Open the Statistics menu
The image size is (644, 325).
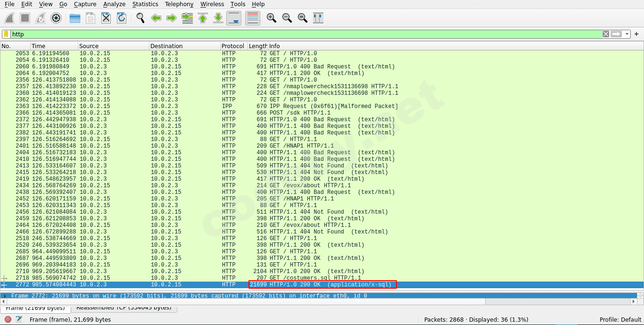coord(145,4)
